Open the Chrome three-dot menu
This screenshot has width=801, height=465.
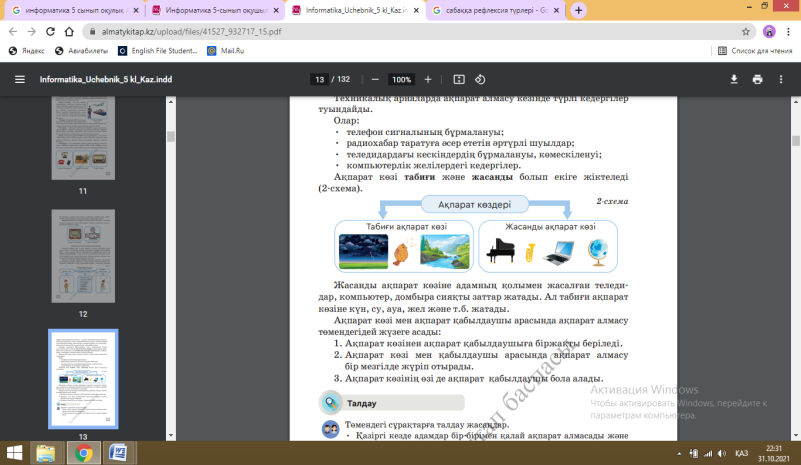(788, 32)
